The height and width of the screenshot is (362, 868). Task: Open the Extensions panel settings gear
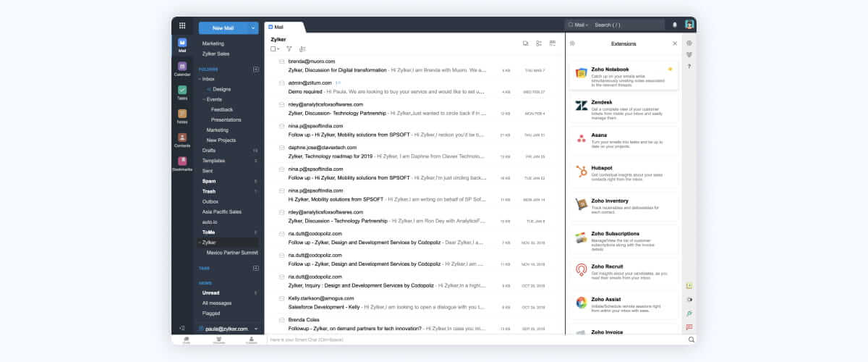click(x=572, y=43)
